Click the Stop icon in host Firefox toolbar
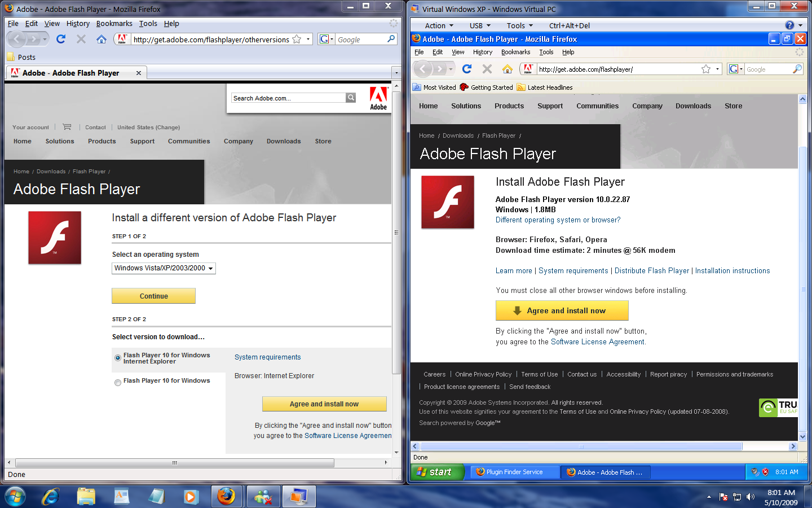Screen dimensions: 812x508 point(81,39)
